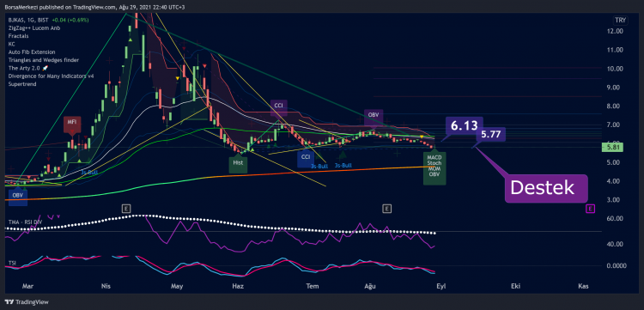This screenshot has height=310, width=644.
Task: Click the Tem month on time axis
Action: (313, 286)
